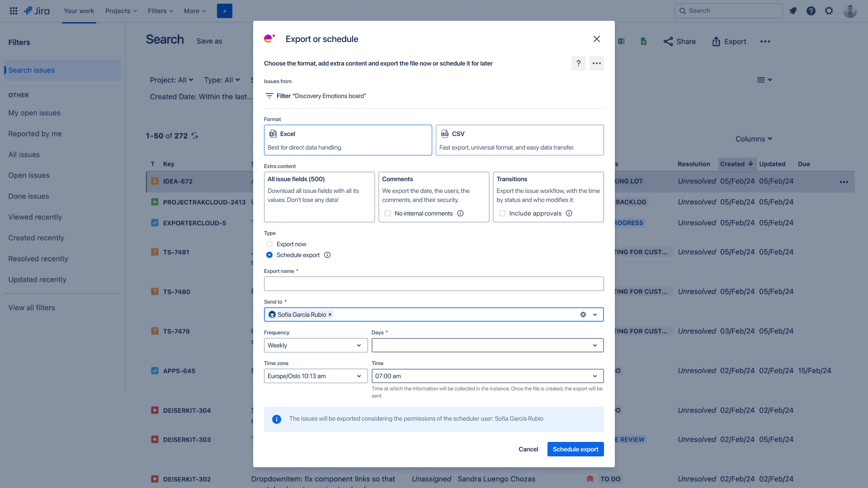Viewport: 868px width, 488px height.
Task: Click info icon next to No internal comments
Action: [460, 213]
